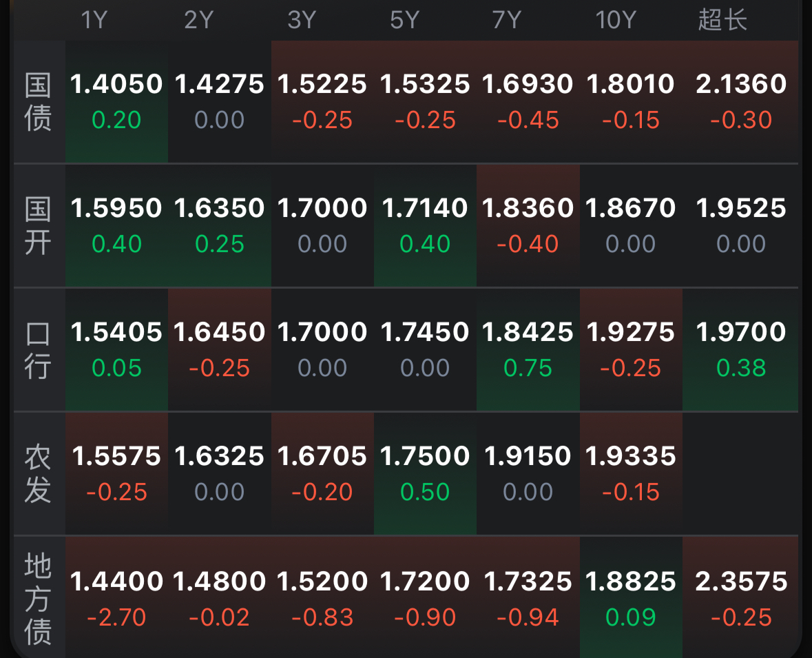Open the 国开 7Y 1.8360 quote
Image resolution: width=812 pixels, height=658 pixels.
point(528,225)
